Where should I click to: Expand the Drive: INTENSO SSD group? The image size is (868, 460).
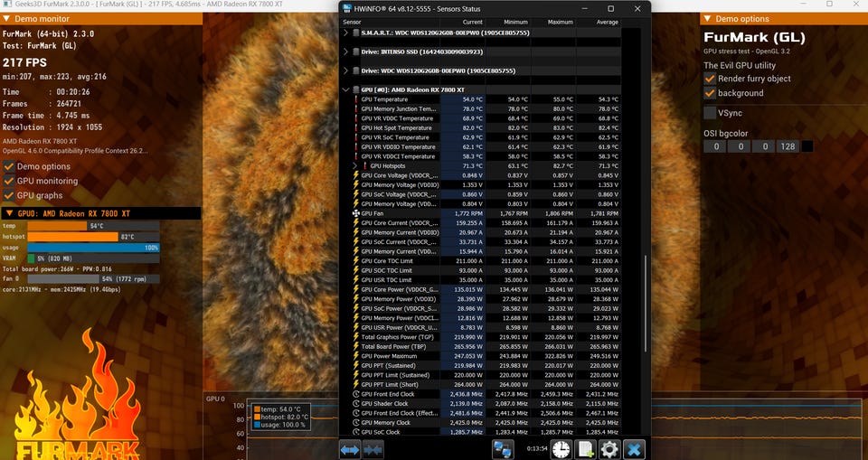pyautogui.click(x=346, y=52)
